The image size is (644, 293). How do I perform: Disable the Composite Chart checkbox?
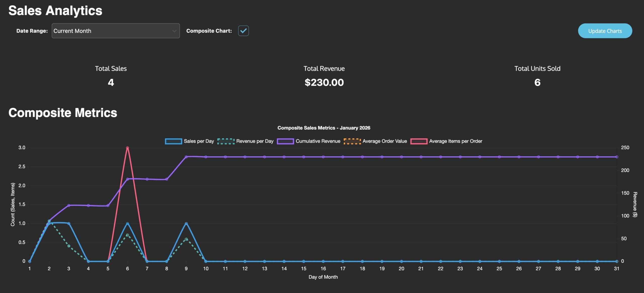[x=243, y=31]
